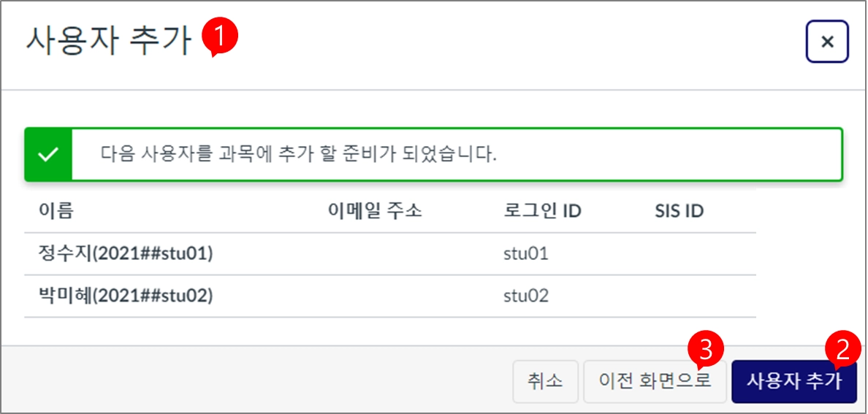Click the 로그인 ID column header
This screenshot has width=868, height=414.
542,212
